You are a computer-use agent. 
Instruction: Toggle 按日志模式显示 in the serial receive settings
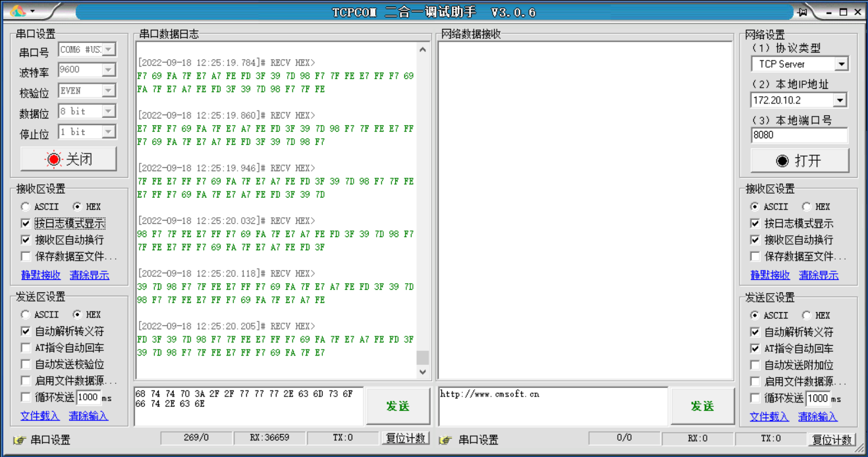tap(26, 223)
